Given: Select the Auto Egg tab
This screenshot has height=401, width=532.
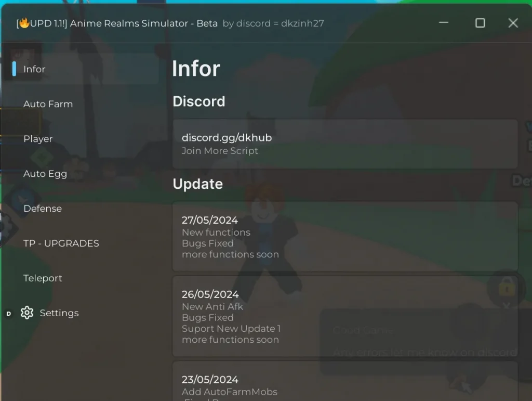Looking at the screenshot, I should pos(45,174).
